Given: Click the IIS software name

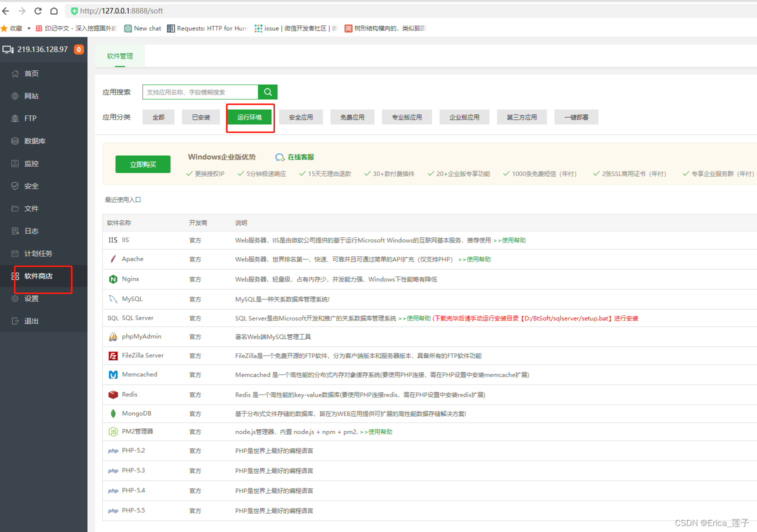Looking at the screenshot, I should pos(125,240).
